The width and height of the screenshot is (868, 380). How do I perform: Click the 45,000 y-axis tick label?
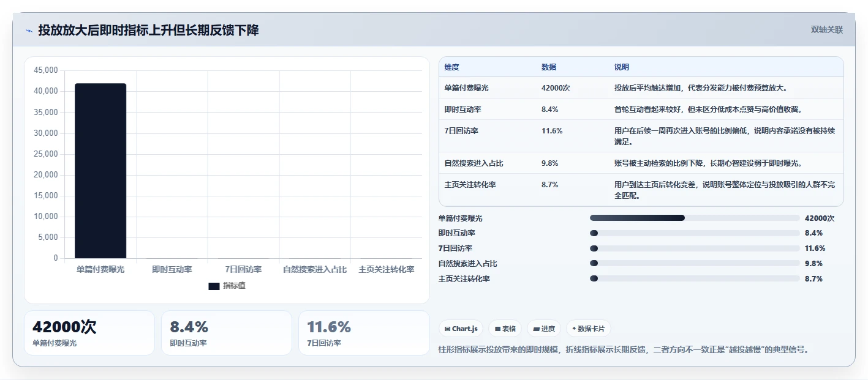[46, 70]
